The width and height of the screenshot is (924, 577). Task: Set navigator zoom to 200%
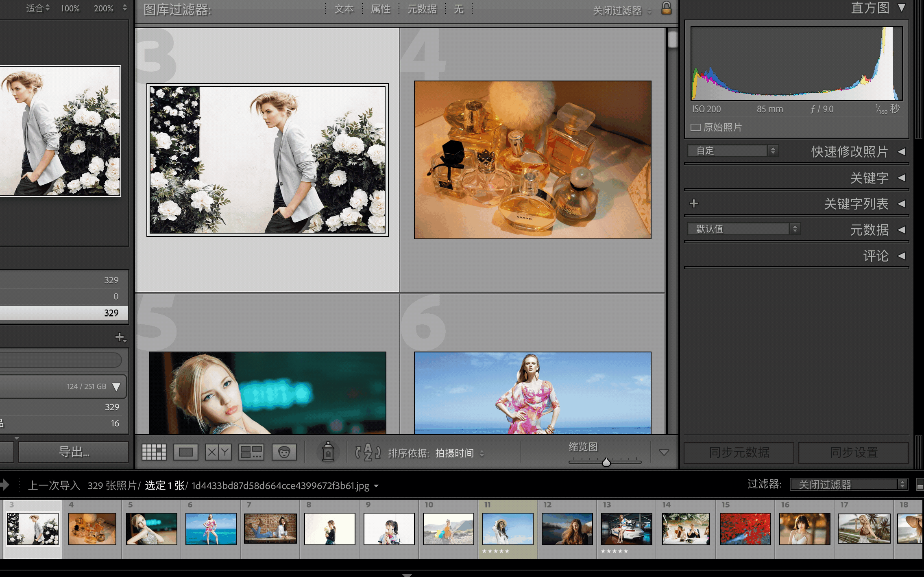coord(103,8)
